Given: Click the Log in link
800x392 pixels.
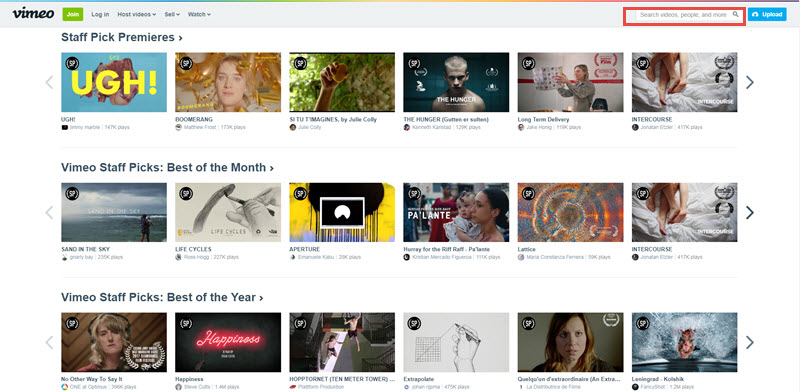Looking at the screenshot, I should pyautogui.click(x=100, y=14).
